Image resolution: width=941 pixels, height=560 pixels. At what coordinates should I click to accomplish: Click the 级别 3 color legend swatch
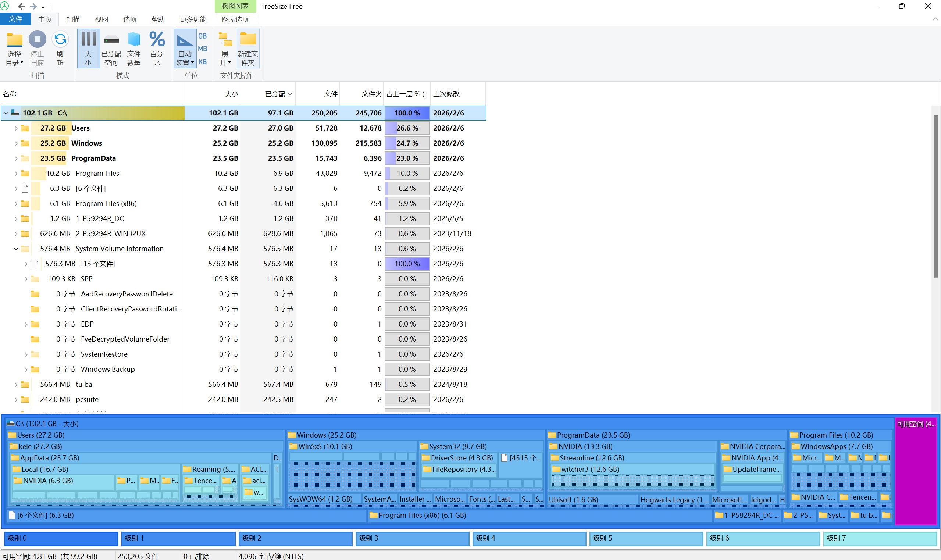[412, 538]
